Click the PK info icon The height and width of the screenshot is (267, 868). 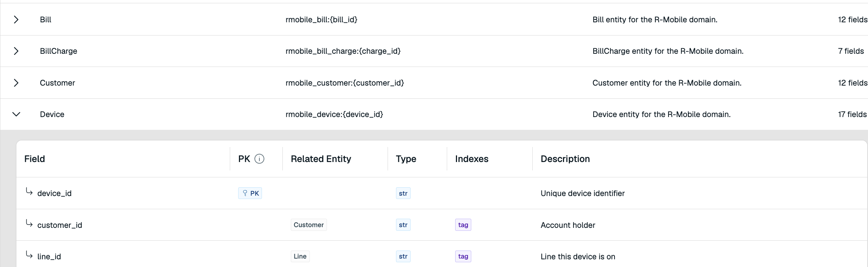[259, 159]
